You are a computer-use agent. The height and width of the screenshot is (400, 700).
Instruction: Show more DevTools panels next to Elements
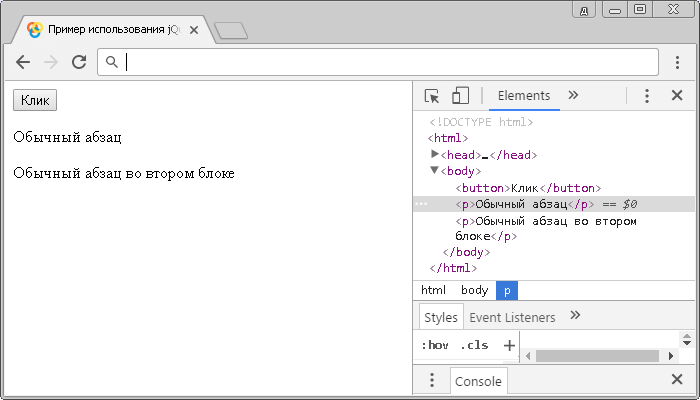[x=573, y=95]
